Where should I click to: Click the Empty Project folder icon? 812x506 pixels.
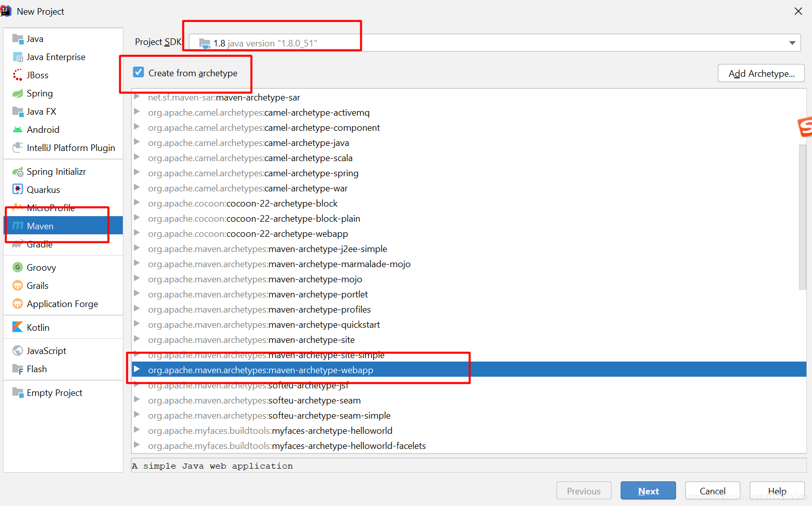pos(18,392)
